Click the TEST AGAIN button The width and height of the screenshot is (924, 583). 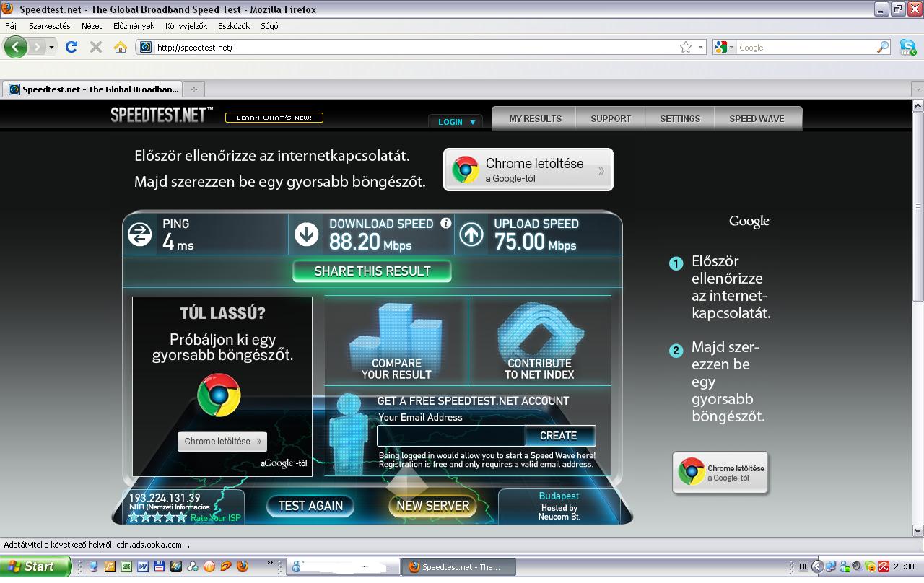tap(310, 506)
